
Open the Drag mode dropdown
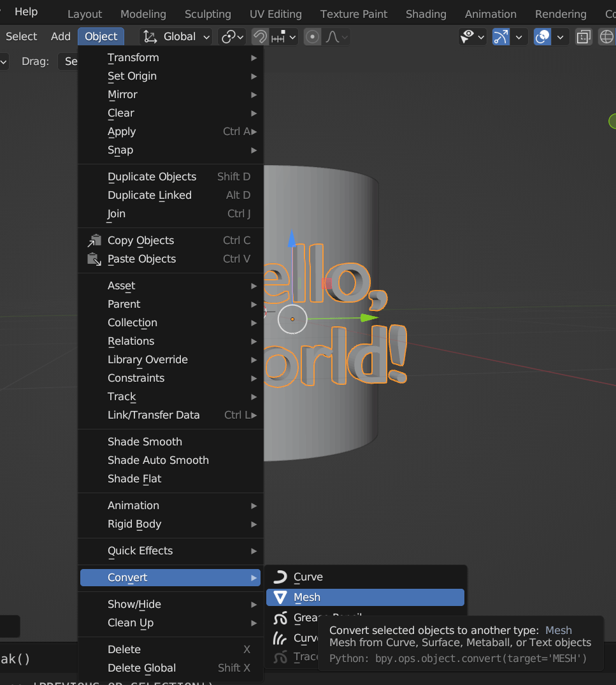point(68,62)
